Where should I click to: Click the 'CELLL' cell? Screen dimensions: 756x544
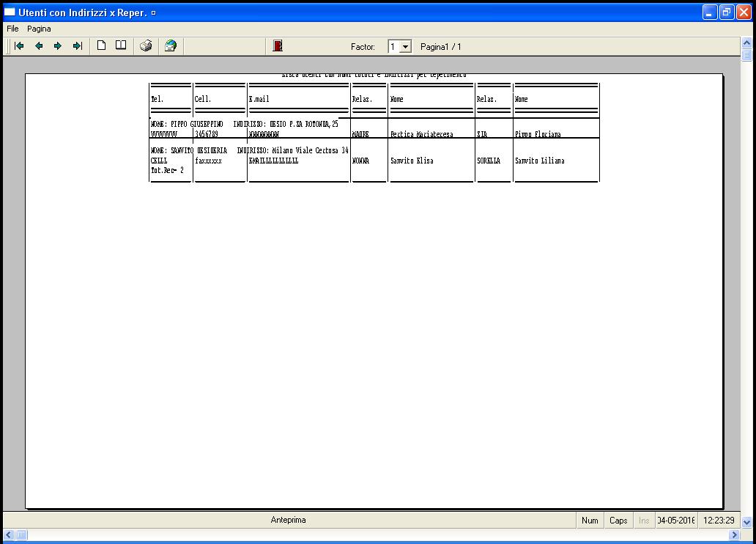pyautogui.click(x=159, y=161)
